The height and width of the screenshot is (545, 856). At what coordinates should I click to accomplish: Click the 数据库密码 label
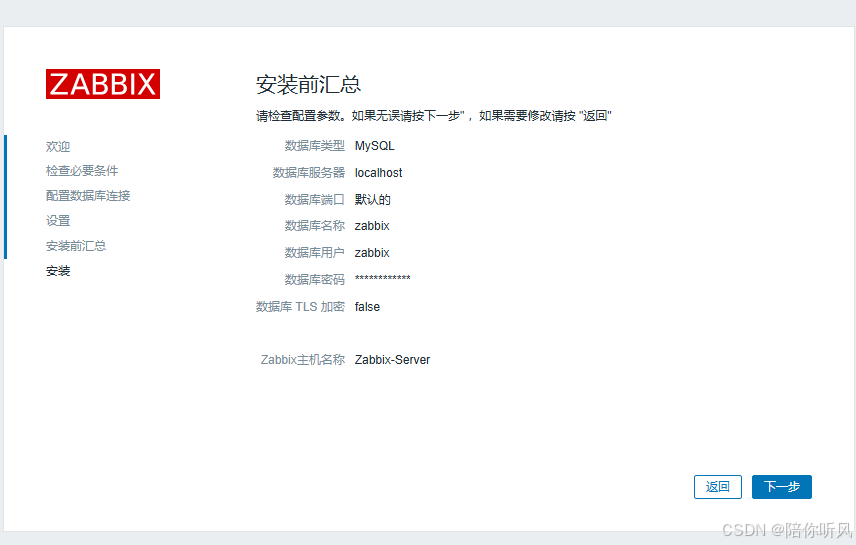[314, 280]
